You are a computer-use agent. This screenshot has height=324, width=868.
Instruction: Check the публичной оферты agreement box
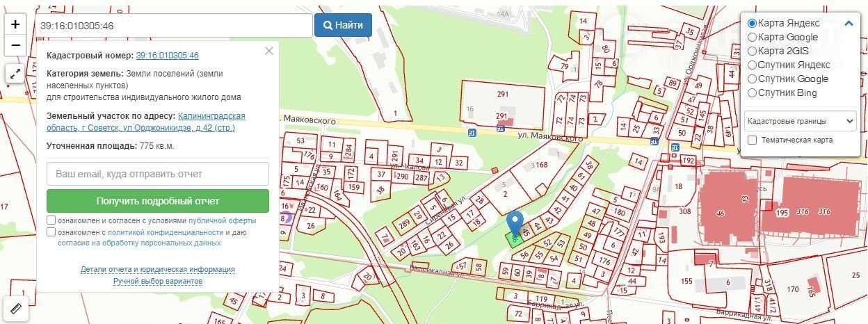coord(51,220)
